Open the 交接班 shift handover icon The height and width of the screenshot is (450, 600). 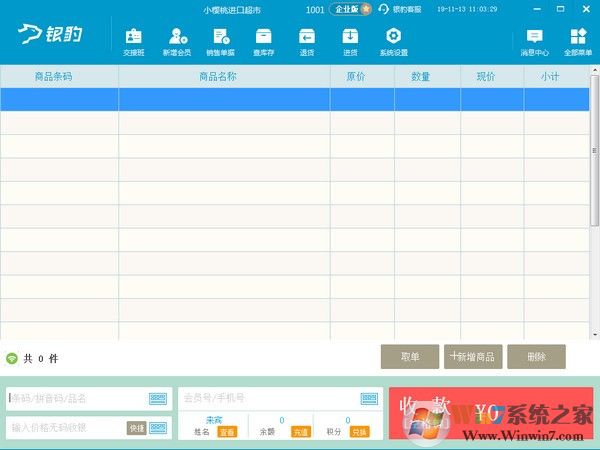(x=134, y=41)
